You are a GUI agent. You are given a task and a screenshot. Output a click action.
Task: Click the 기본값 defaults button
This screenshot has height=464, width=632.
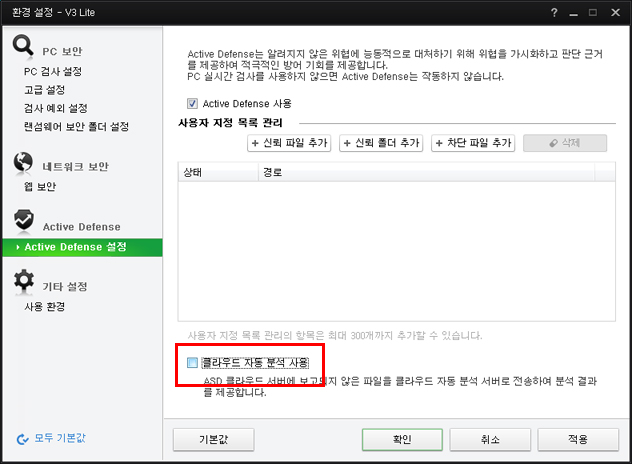click(214, 439)
